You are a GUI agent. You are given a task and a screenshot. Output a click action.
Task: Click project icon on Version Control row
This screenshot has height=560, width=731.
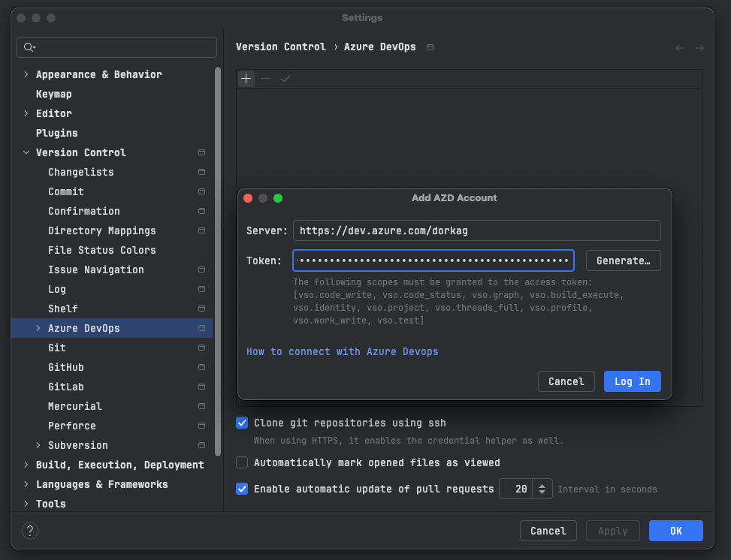point(201,152)
